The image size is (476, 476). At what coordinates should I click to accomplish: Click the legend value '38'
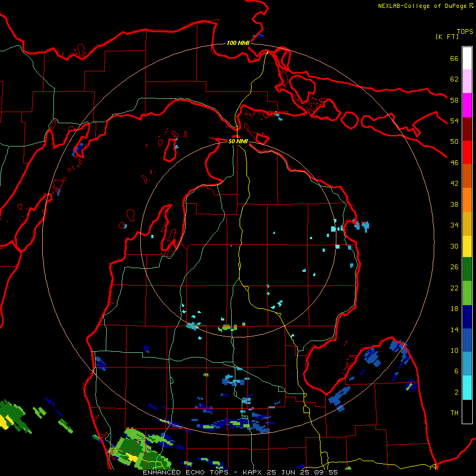tap(454, 204)
